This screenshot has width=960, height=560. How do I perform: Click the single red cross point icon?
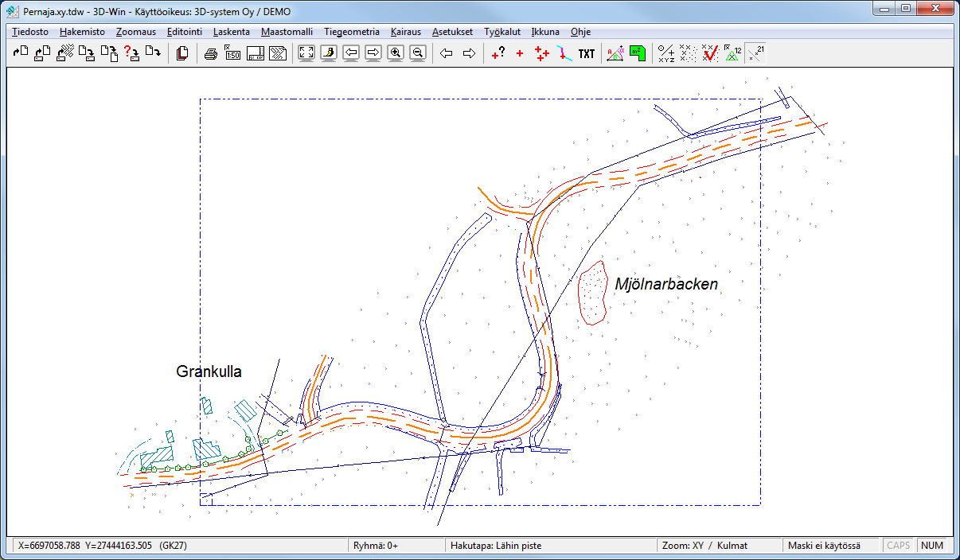(x=520, y=54)
